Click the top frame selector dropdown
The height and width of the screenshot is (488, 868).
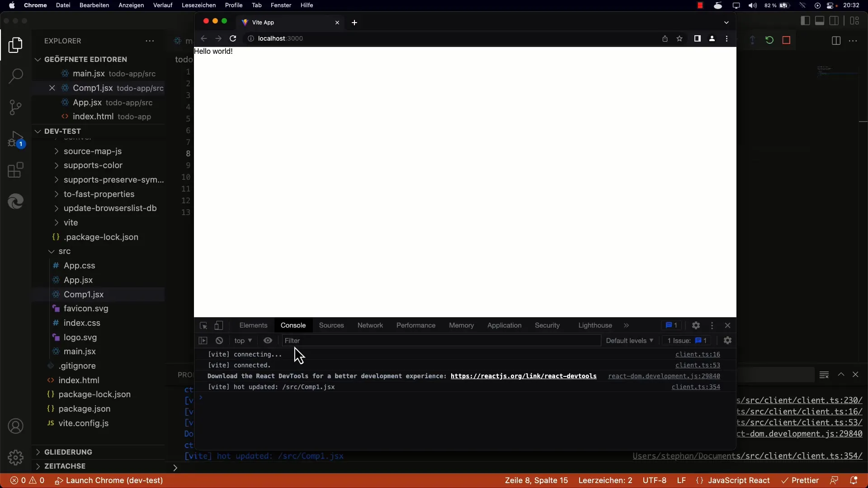[243, 340]
